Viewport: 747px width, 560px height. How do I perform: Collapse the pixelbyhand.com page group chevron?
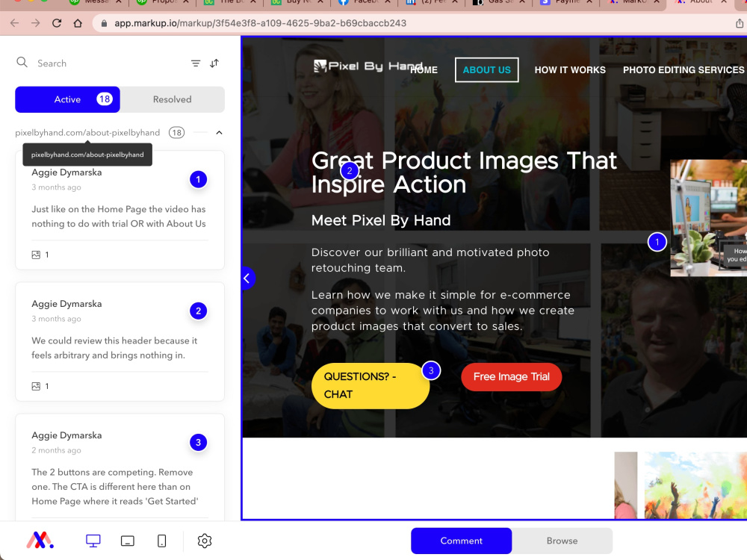click(x=219, y=132)
